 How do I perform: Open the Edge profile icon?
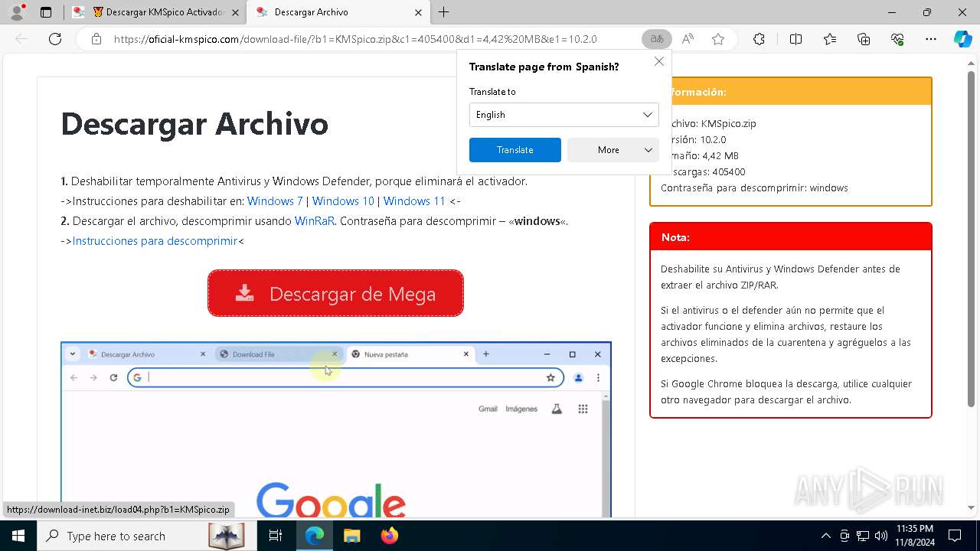(x=17, y=12)
